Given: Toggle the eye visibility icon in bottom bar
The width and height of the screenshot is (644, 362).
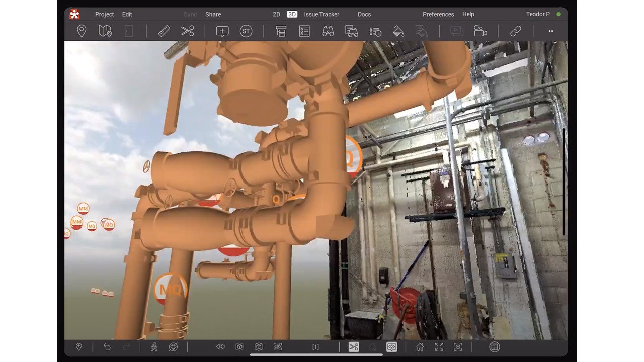Looking at the screenshot, I should pyautogui.click(x=220, y=347).
